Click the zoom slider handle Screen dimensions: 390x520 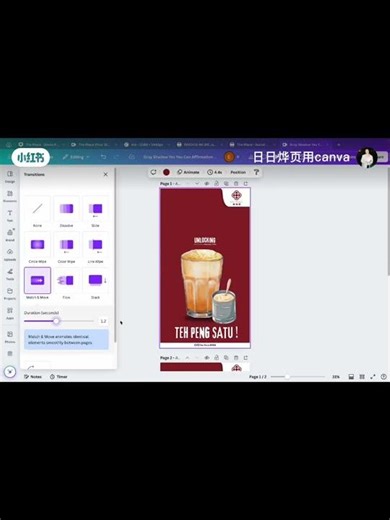tap(287, 377)
